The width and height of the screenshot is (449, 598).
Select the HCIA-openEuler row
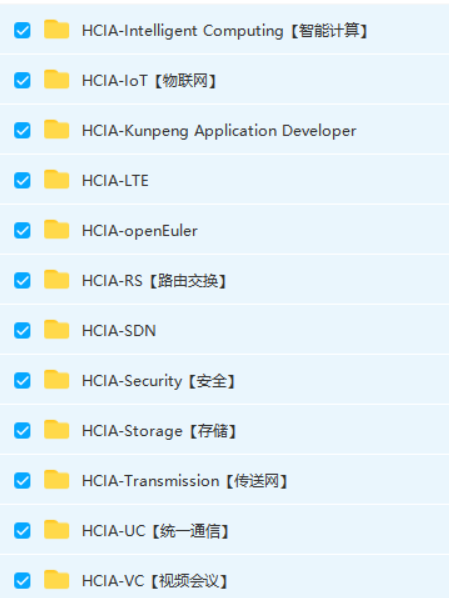click(224, 230)
